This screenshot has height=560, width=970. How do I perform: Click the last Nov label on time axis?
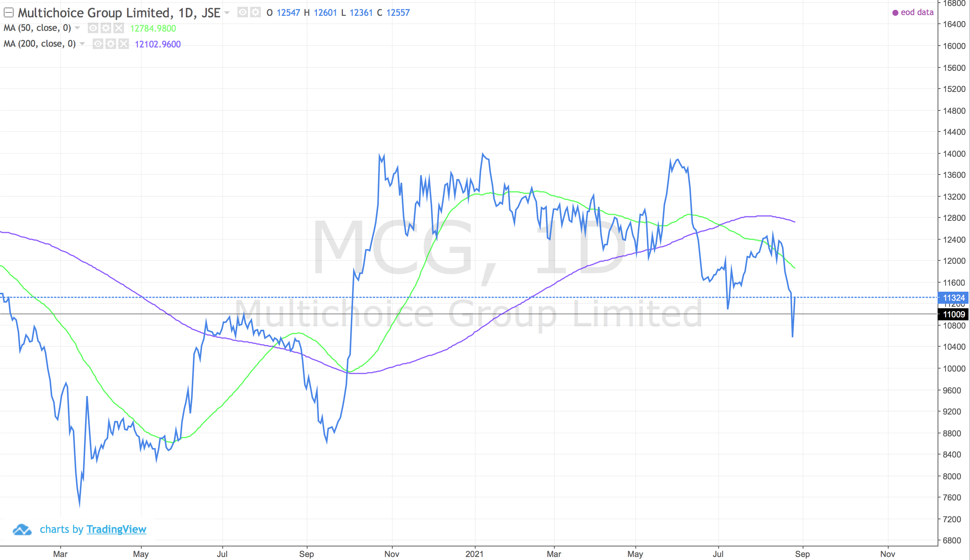[888, 554]
